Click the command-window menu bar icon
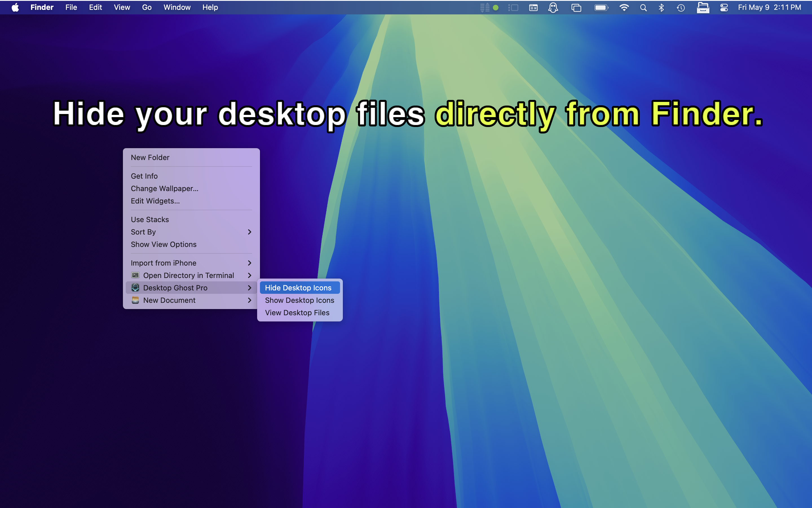 coord(533,7)
